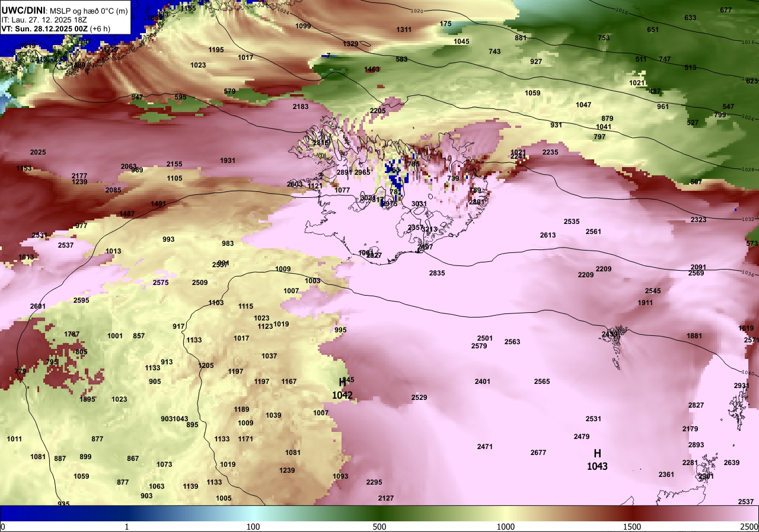Screen dimensions: 759x532
Task: Click the 100 tick label on the color scale
Action: point(253,527)
